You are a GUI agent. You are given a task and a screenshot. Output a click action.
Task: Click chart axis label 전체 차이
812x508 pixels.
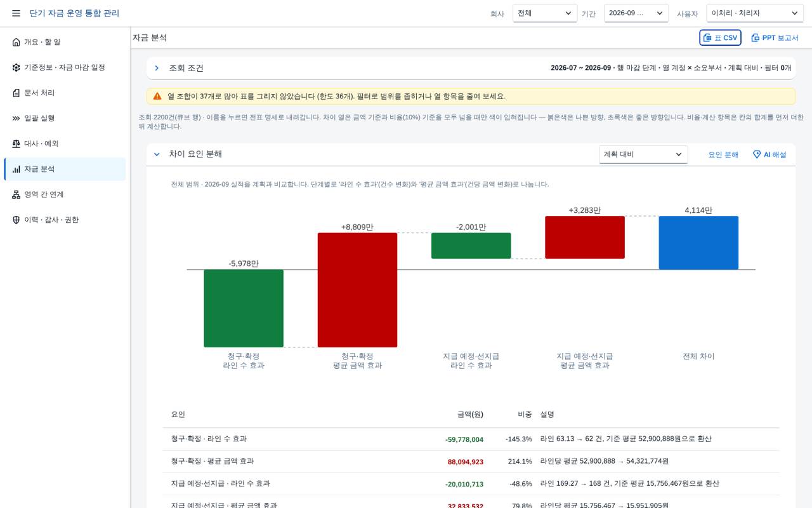(698, 356)
